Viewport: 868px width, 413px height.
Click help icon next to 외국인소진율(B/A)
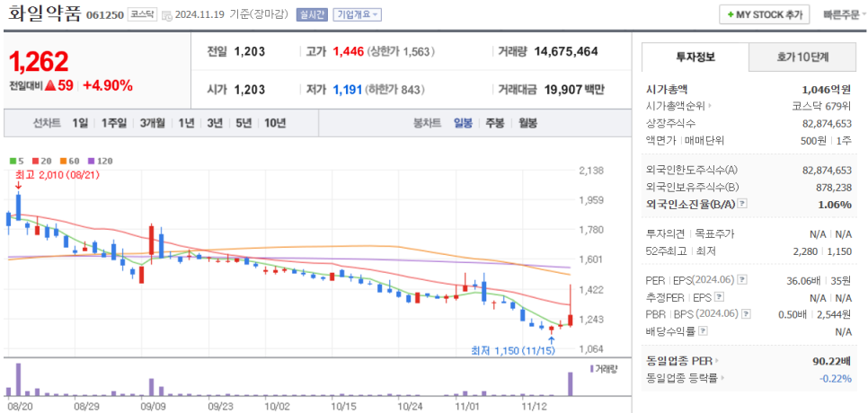pos(742,204)
